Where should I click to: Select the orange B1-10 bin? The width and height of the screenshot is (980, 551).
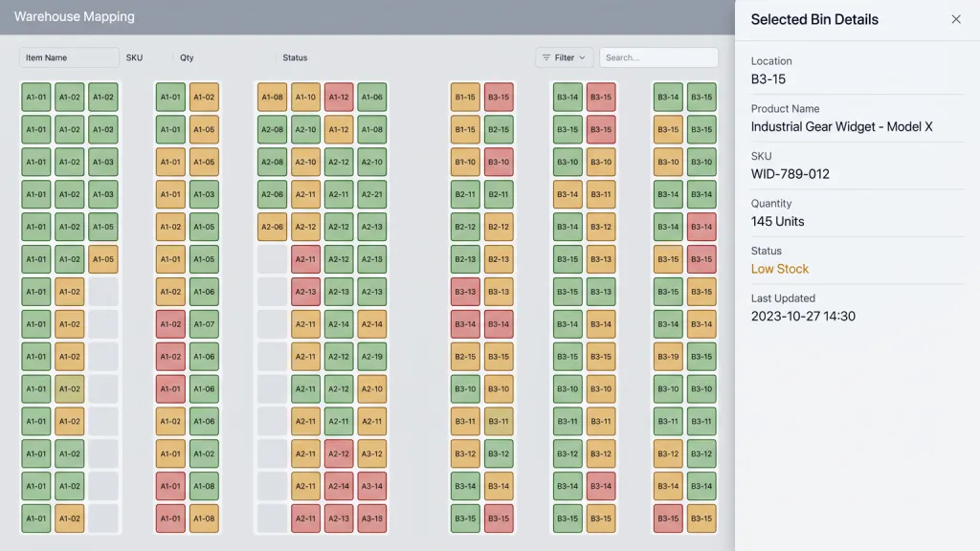click(465, 162)
